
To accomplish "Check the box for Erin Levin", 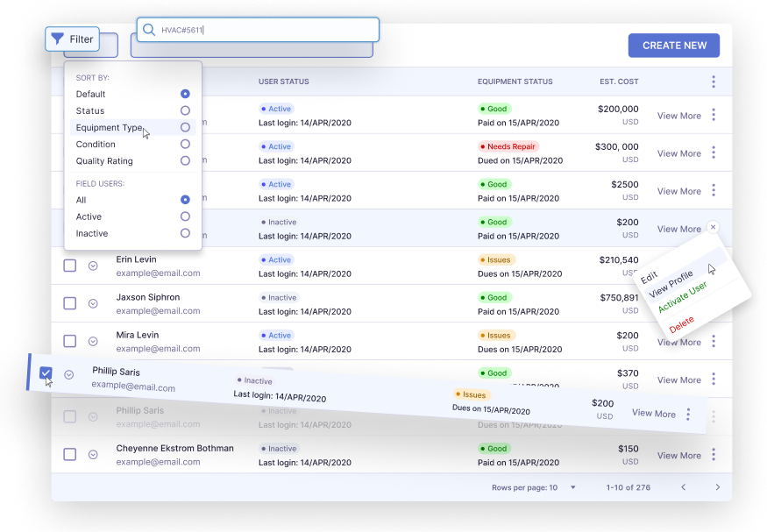I will [70, 266].
